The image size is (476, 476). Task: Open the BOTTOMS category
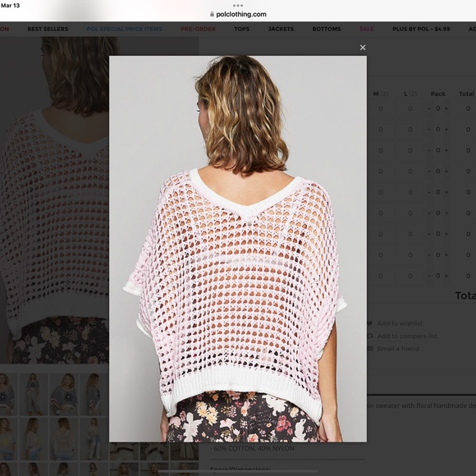point(327,30)
